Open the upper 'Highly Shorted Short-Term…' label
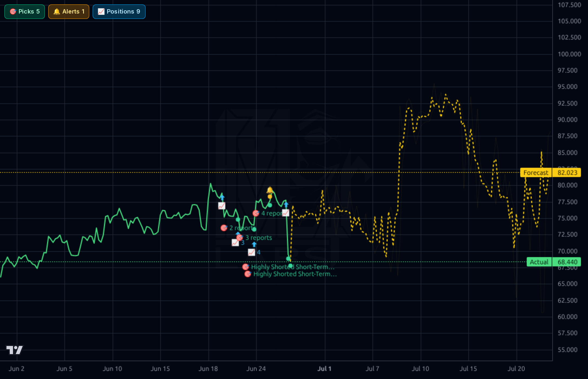The image size is (588, 379). pyautogui.click(x=293, y=267)
